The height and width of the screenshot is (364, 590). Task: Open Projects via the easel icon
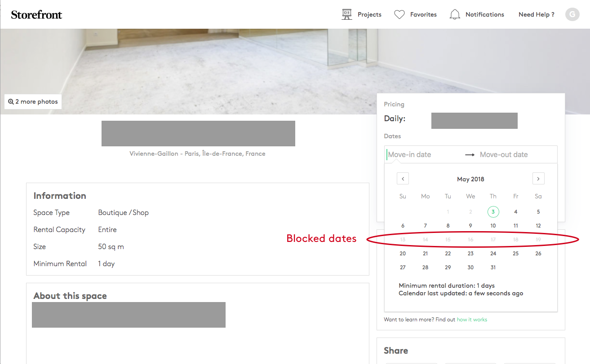(x=346, y=14)
